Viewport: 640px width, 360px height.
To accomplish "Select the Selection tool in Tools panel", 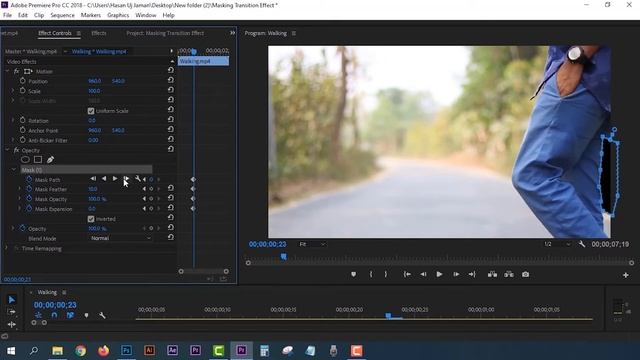I will coord(12,300).
